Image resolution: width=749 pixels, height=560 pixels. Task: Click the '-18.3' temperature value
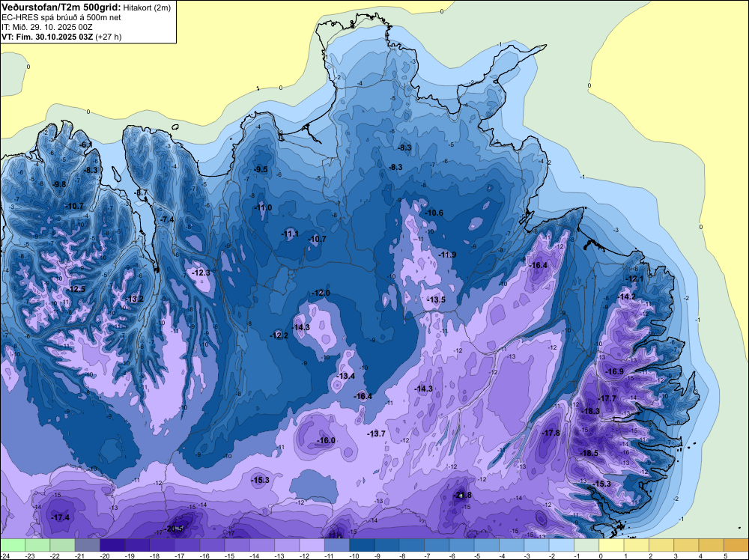pyautogui.click(x=590, y=411)
